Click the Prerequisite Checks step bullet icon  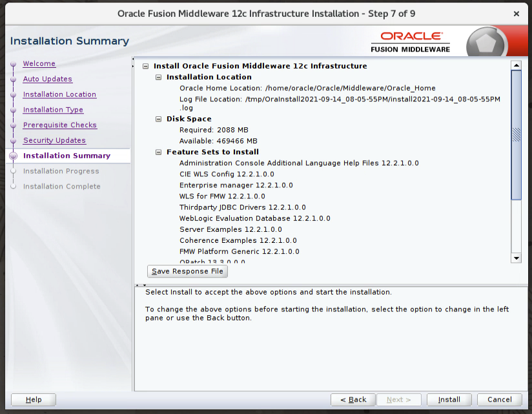click(13, 125)
